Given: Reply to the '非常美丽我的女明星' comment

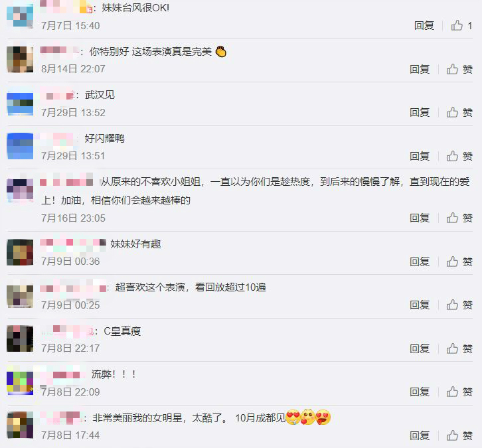Looking at the screenshot, I should coord(420,435).
